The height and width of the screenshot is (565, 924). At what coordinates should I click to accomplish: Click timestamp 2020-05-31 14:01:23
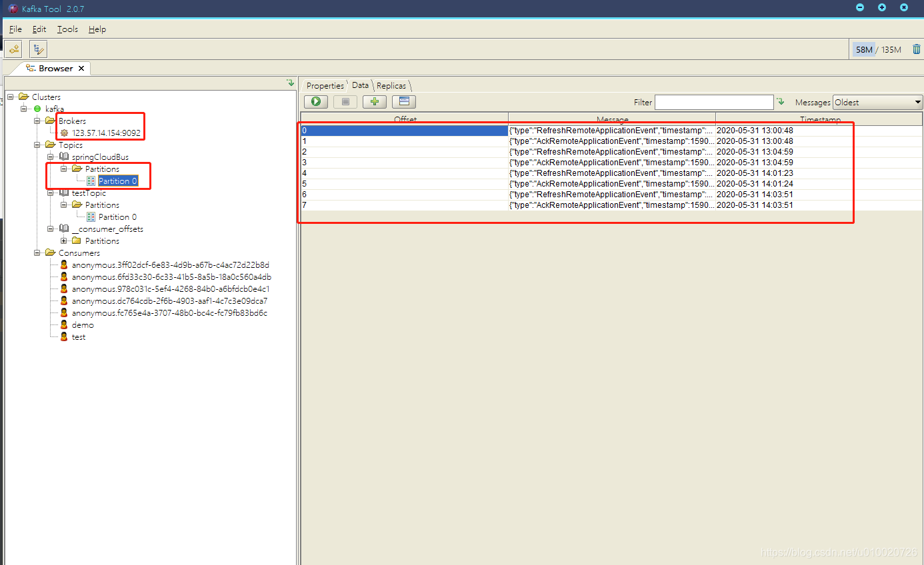click(x=755, y=173)
